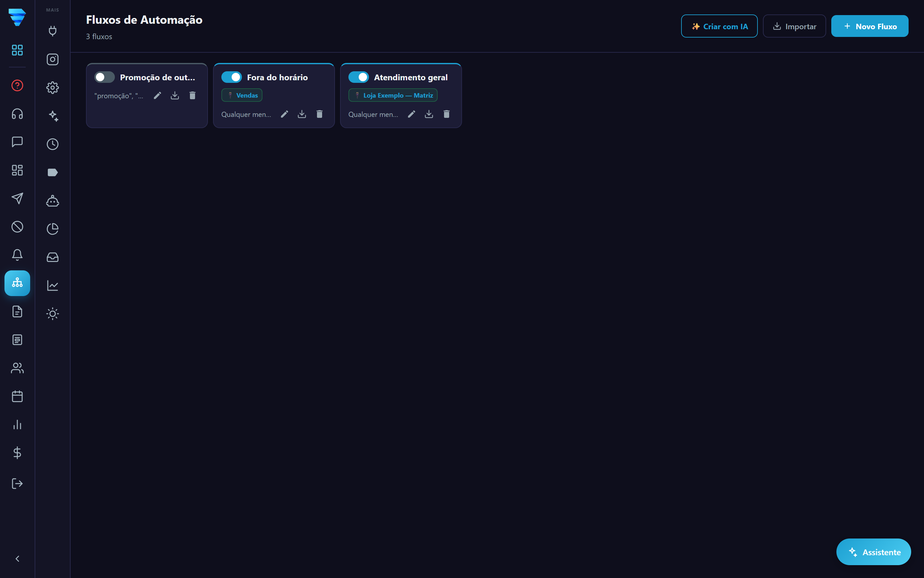924x578 pixels.
Task: Open the contacts people sidebar icon
Action: click(17, 368)
